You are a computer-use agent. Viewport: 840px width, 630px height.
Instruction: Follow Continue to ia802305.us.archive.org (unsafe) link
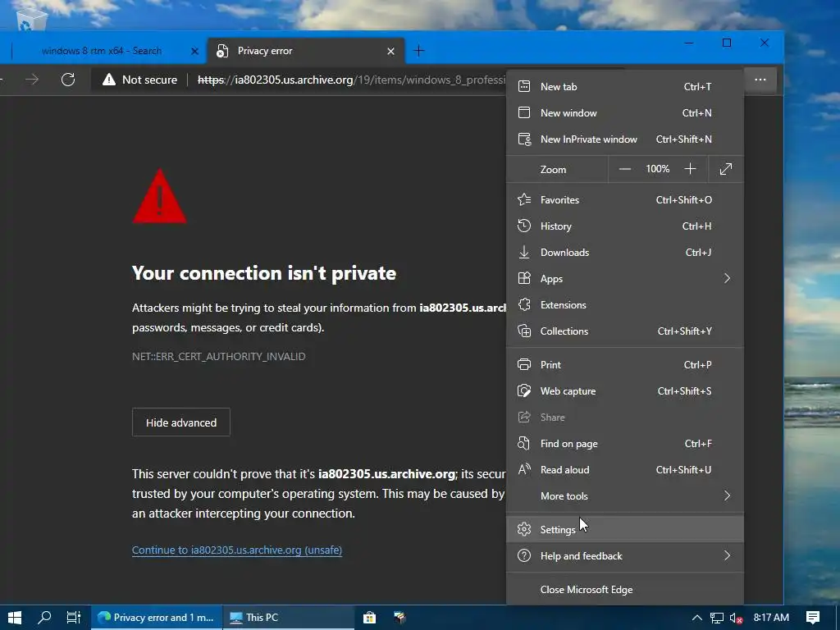tap(237, 550)
